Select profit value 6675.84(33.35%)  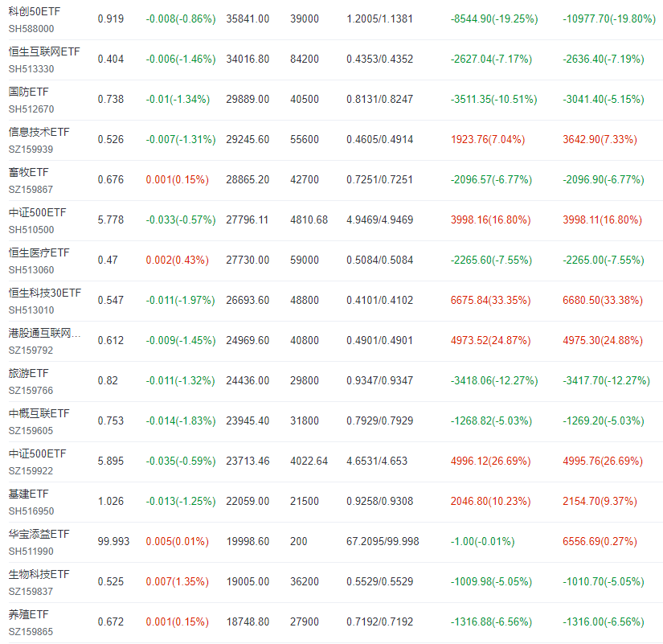click(490, 301)
